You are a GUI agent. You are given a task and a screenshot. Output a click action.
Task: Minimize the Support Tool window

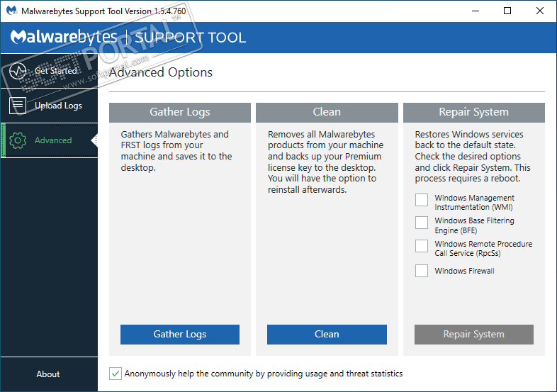[x=475, y=11]
